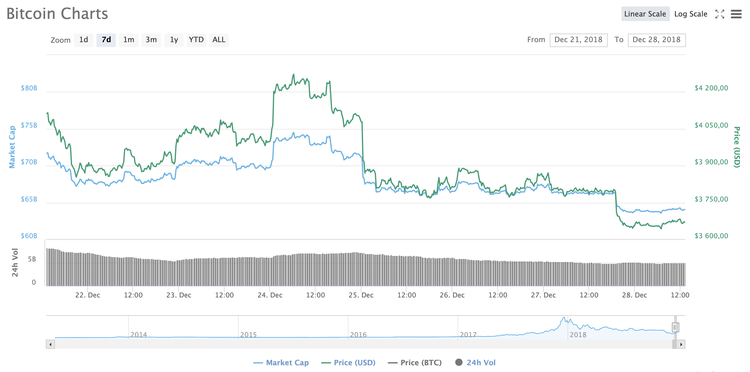The image size is (750, 372).
Task: Click the 25. Dec axis label
Action: click(361, 295)
